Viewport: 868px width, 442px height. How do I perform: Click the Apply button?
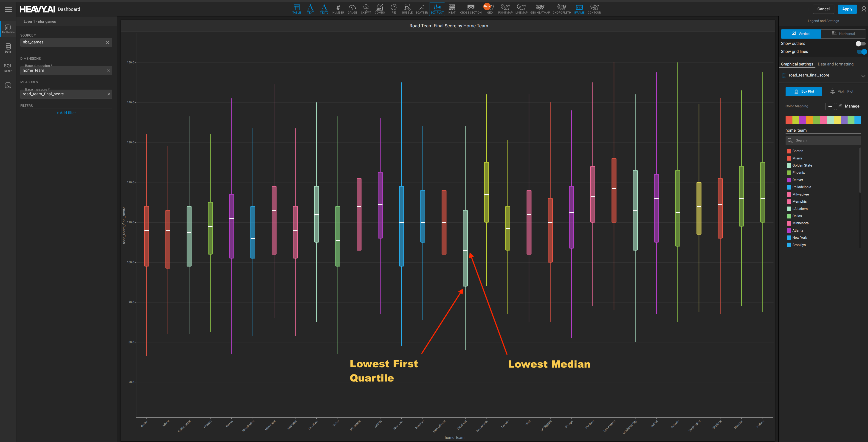pyautogui.click(x=847, y=9)
